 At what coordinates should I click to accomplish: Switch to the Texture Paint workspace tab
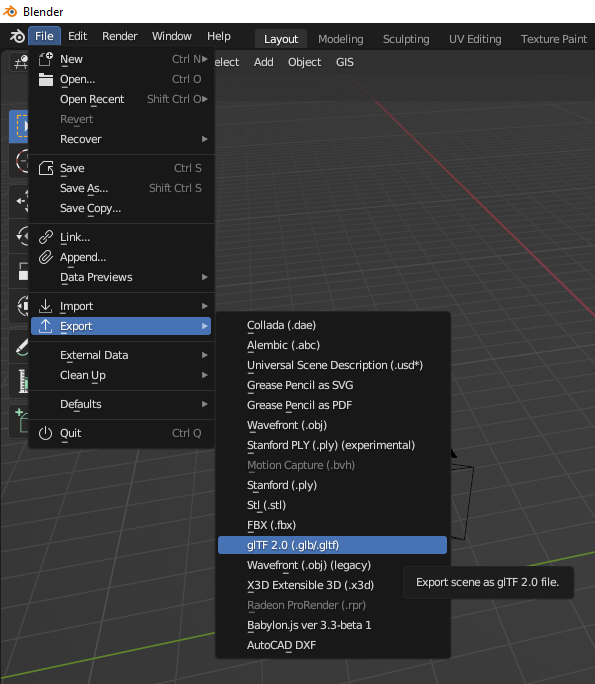[x=554, y=39]
